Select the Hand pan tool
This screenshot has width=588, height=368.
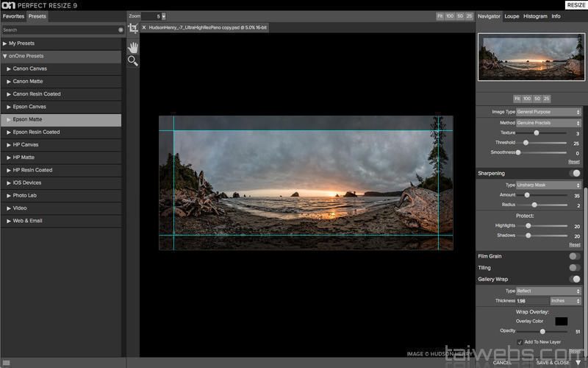(133, 46)
